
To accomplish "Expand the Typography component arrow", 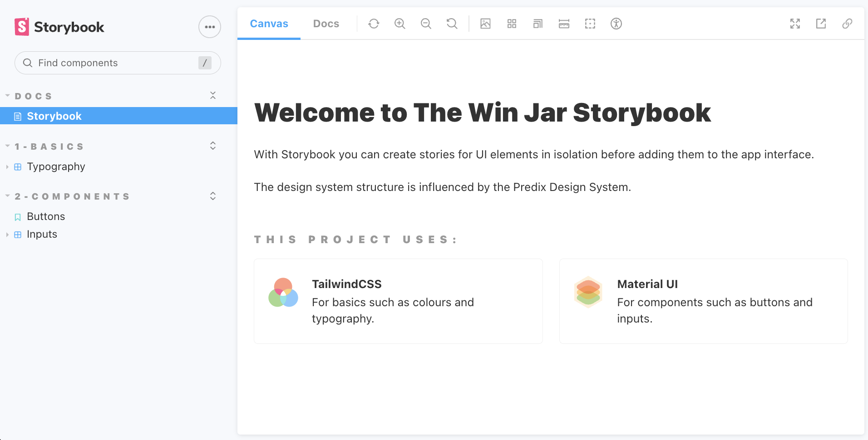I will (x=7, y=167).
